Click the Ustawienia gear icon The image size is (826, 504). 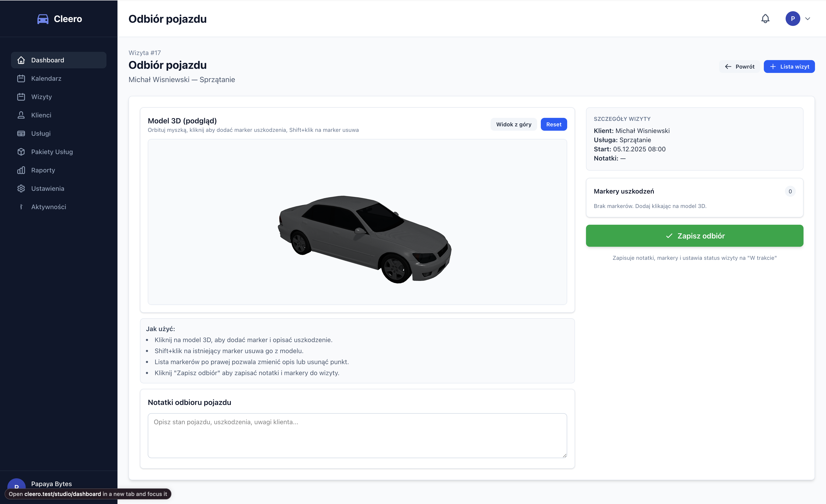(21, 189)
